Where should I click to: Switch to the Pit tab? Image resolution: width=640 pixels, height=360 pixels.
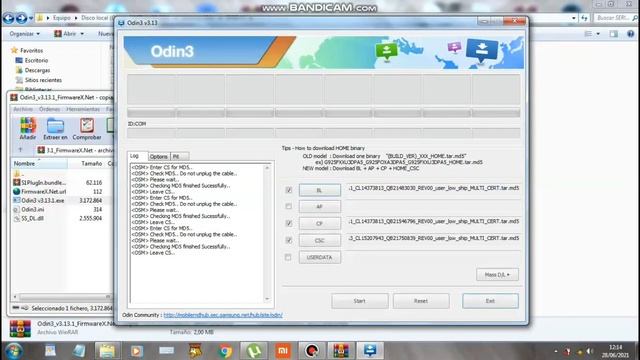click(x=179, y=156)
